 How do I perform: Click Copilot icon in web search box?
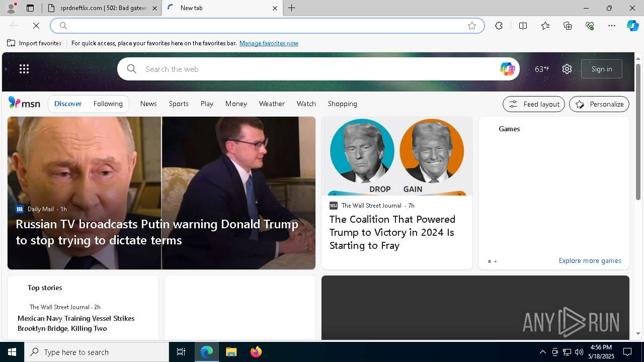click(507, 69)
